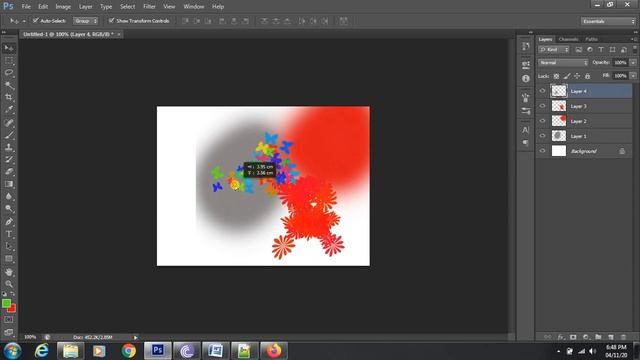Select the History Brush tool
This screenshot has height=360, width=640.
tap(9, 160)
